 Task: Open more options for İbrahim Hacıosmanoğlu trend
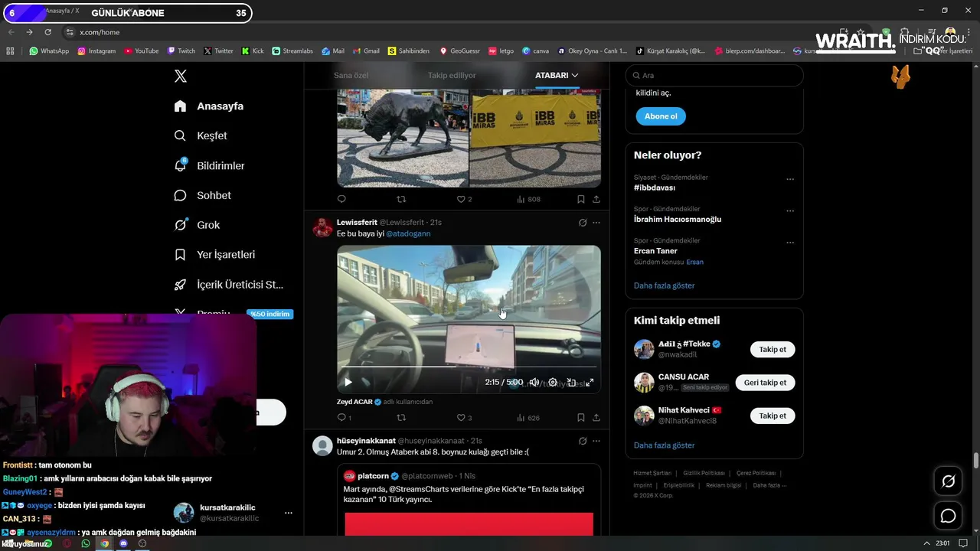[790, 210]
